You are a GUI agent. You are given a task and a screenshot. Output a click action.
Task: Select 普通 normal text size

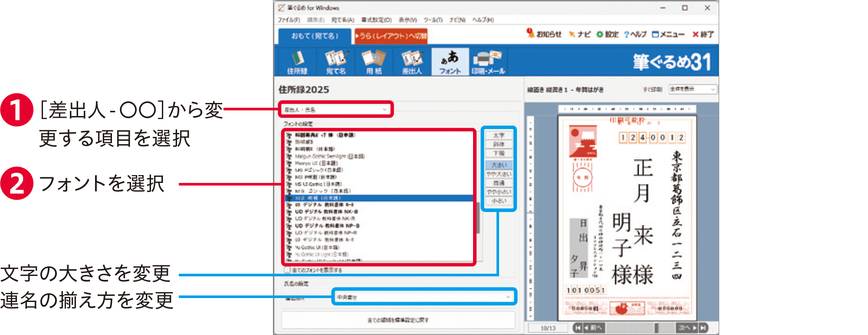click(x=499, y=183)
